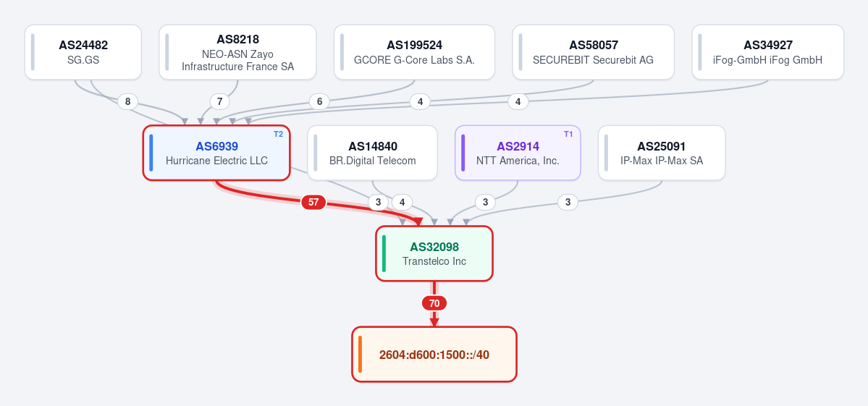
Task: Click the AS6939 Hurricane Electric node
Action: point(216,153)
